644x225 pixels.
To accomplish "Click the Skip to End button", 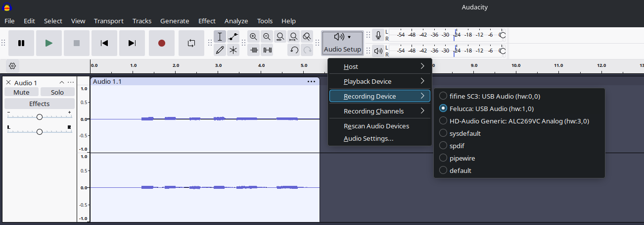I will click(132, 43).
